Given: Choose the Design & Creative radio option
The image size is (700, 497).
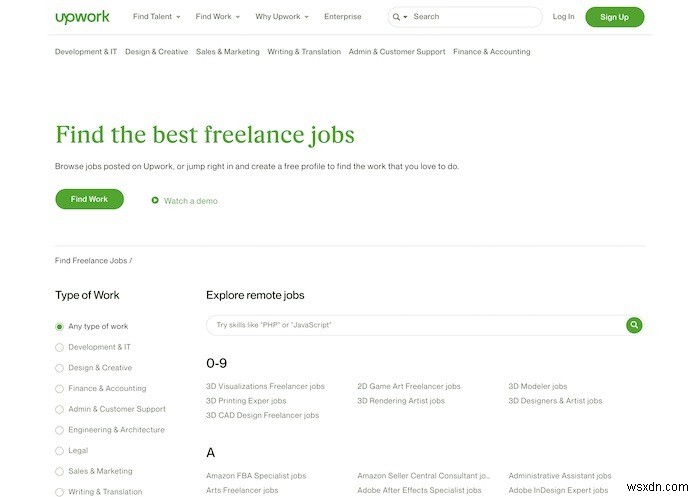Looking at the screenshot, I should tap(59, 368).
